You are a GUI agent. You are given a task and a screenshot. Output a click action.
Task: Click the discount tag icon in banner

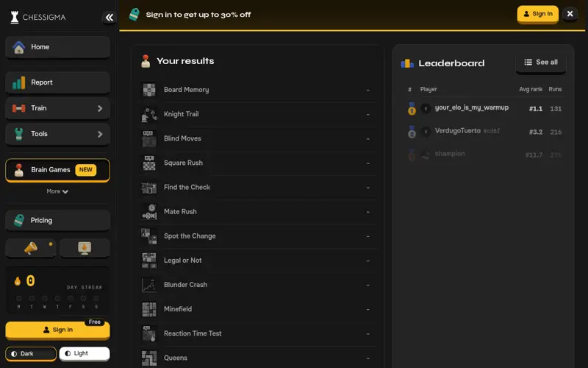pyautogui.click(x=134, y=15)
